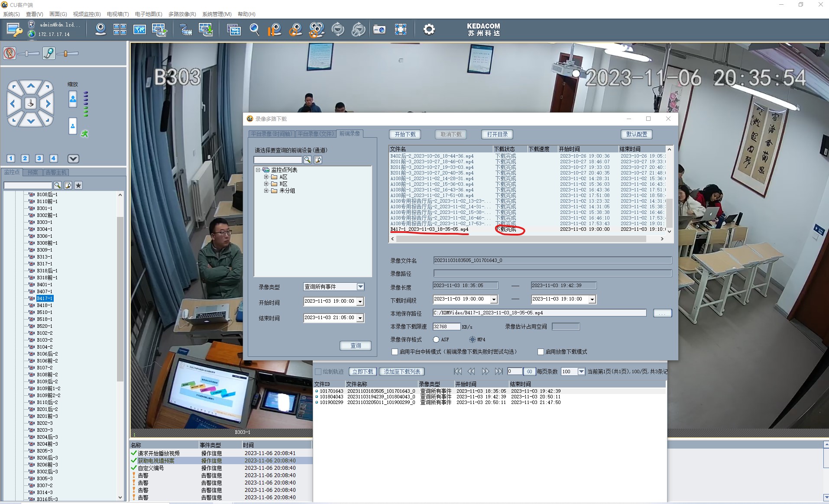Switch to the 告警主机 tab
The image size is (829, 504).
point(56,172)
